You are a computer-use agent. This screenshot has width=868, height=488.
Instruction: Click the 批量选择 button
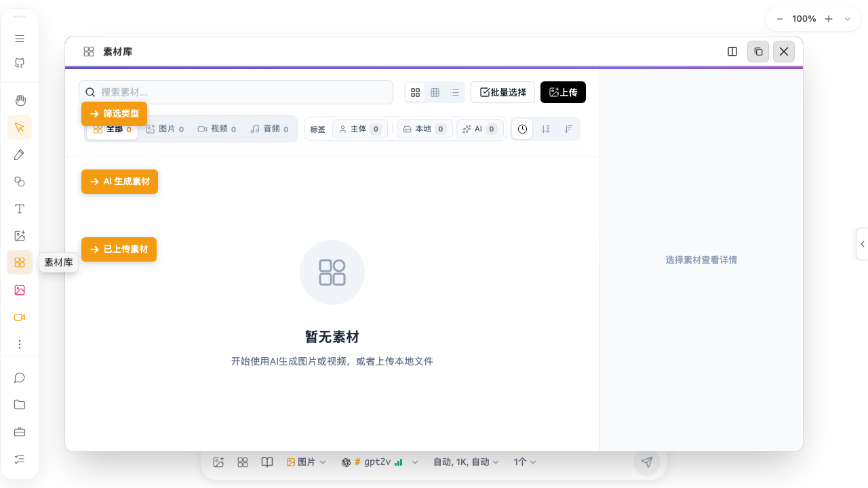[502, 92]
